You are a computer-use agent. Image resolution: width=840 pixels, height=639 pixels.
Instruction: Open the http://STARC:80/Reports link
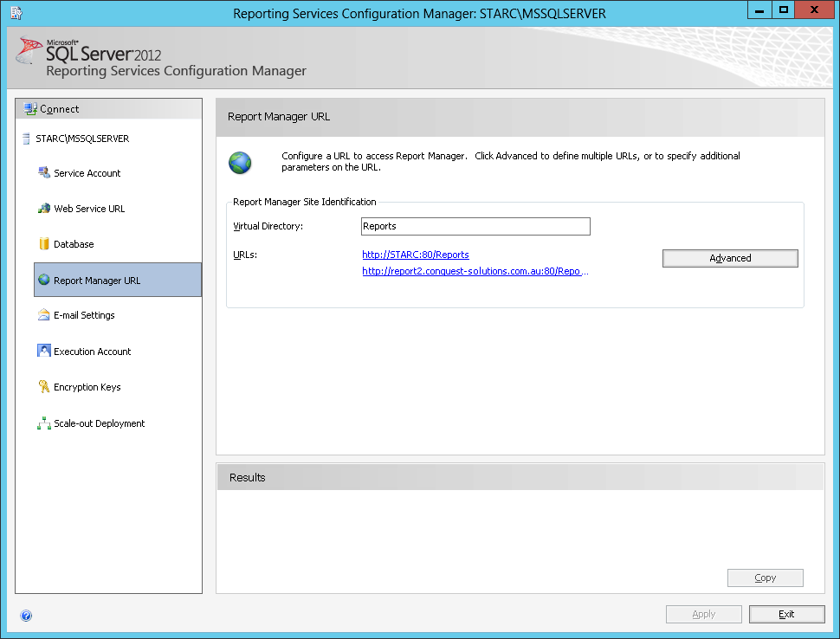(x=416, y=255)
